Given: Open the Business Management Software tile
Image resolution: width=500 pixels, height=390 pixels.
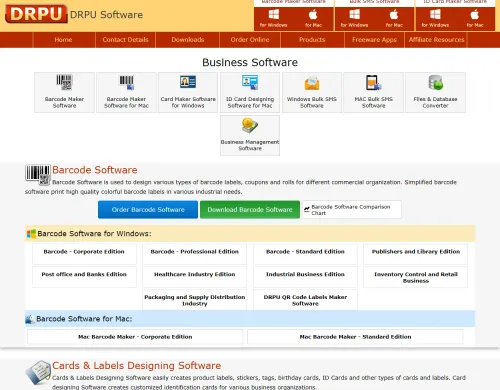Looking at the screenshot, I should (x=250, y=136).
